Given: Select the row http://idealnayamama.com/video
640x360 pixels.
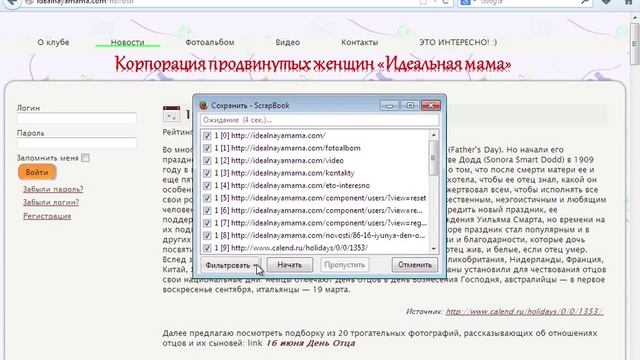Looking at the screenshot, I should (x=316, y=160).
